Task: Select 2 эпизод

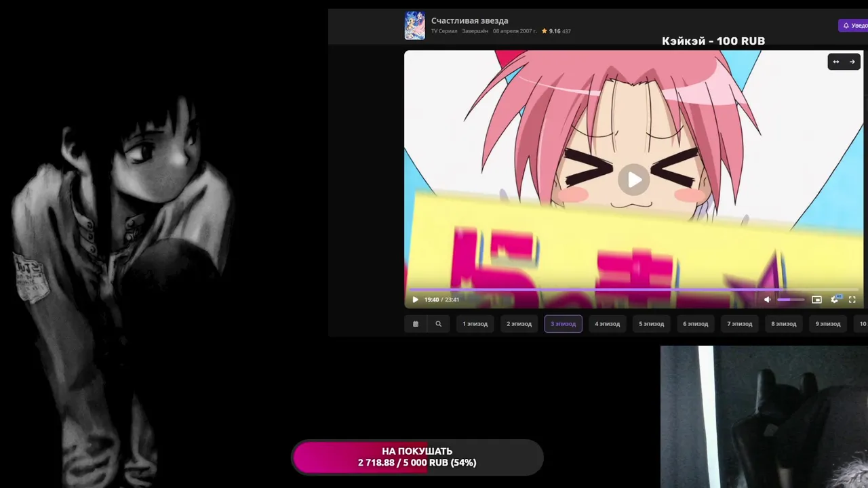Action: 519,324
